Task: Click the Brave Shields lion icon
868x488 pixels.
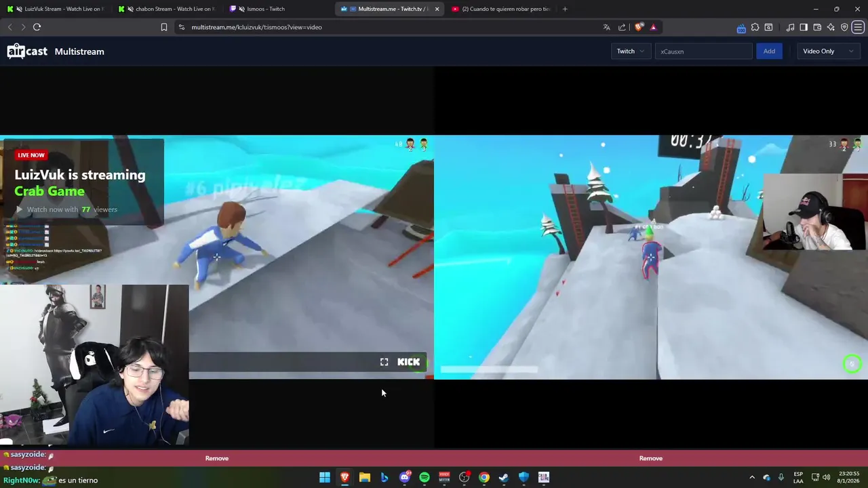Action: [x=639, y=27]
